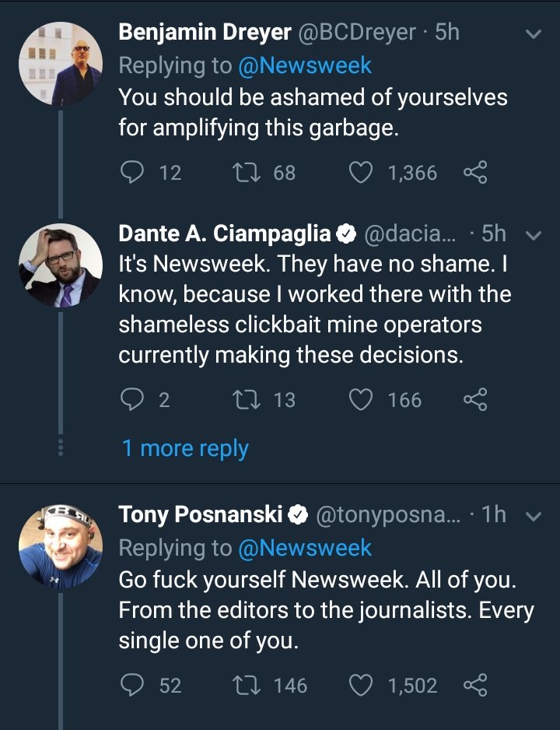Share Dante A. Ciampaglia's tweet
This screenshot has height=730, width=560.
[x=474, y=400]
